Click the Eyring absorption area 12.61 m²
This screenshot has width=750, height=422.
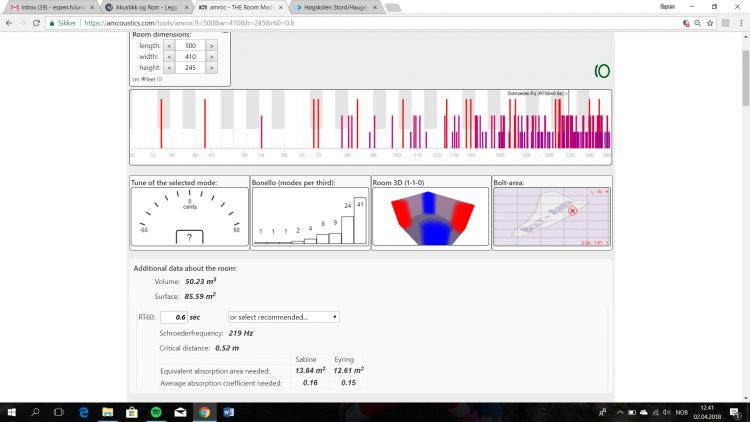tap(348, 370)
